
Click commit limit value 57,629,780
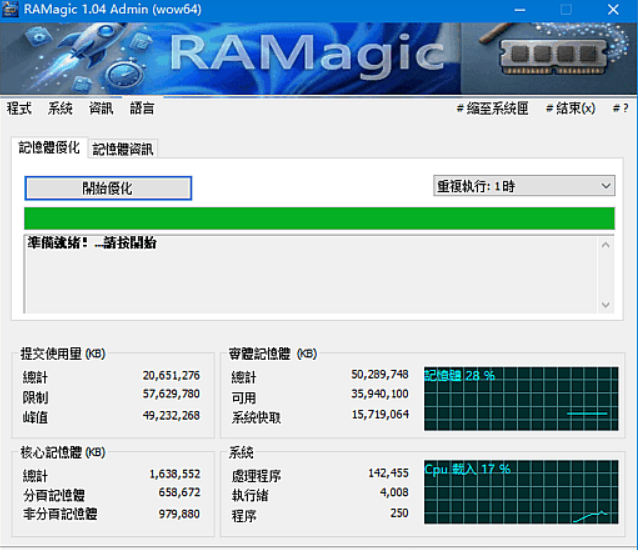click(171, 394)
